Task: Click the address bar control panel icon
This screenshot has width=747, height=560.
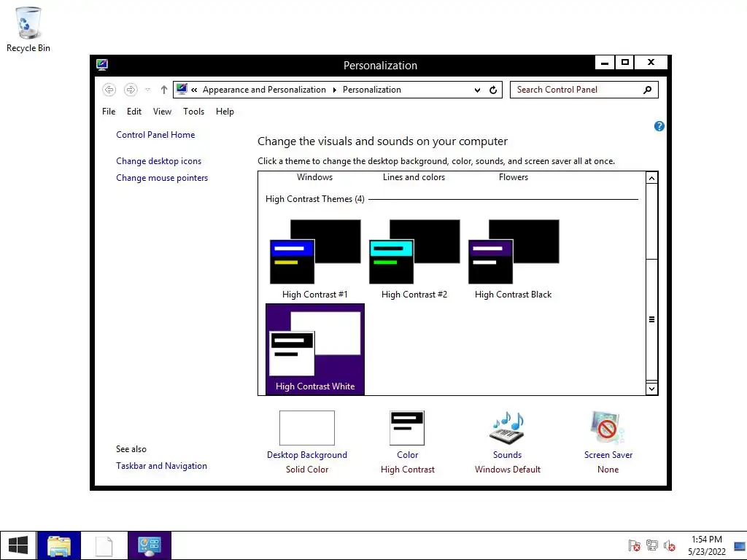Action: [x=182, y=89]
